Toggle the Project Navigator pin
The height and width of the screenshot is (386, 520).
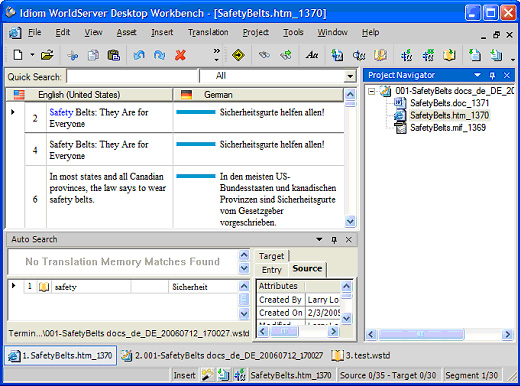492,76
